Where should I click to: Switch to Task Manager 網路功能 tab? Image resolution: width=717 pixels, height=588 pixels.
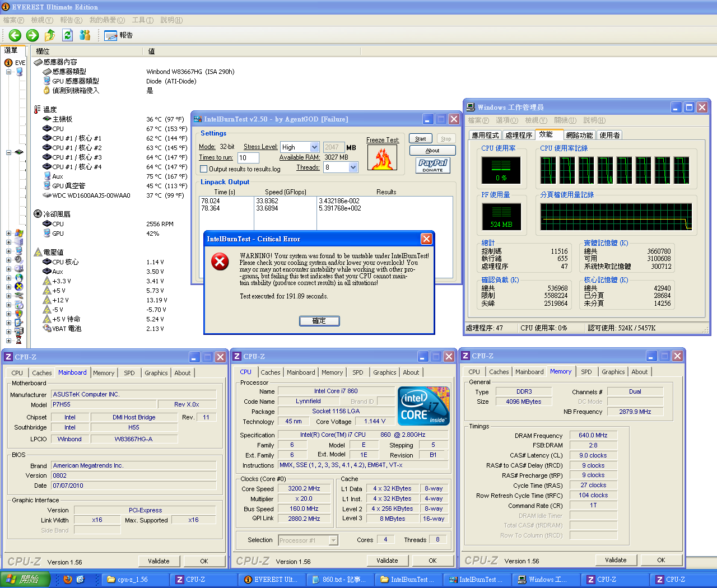pyautogui.click(x=579, y=135)
